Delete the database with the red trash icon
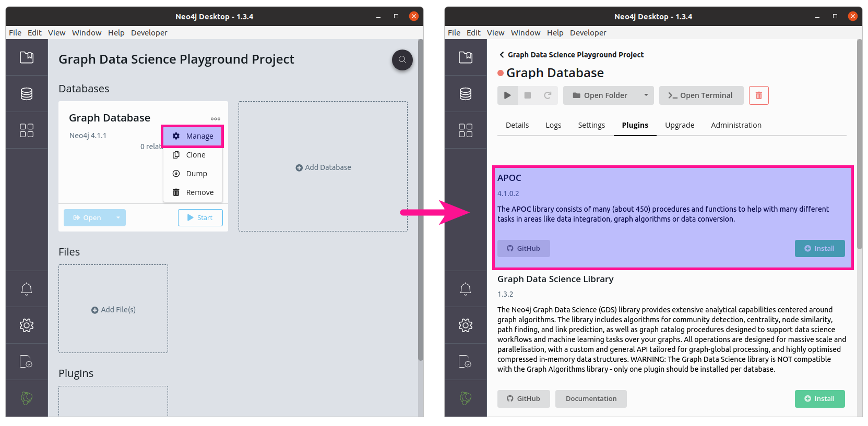 click(x=759, y=95)
